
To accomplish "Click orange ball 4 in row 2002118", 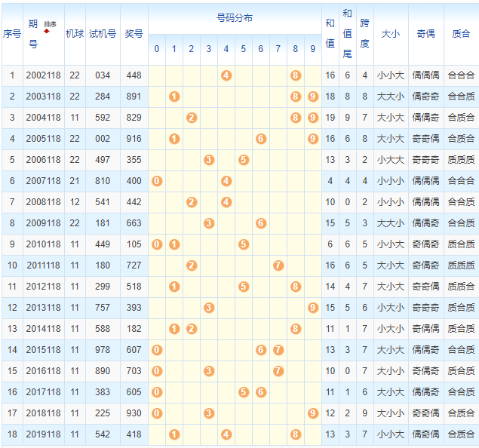I will point(226,75).
